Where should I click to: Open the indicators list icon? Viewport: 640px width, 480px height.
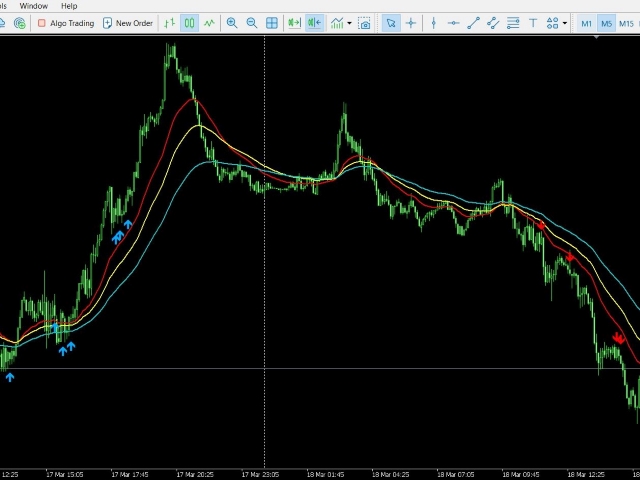[337, 23]
